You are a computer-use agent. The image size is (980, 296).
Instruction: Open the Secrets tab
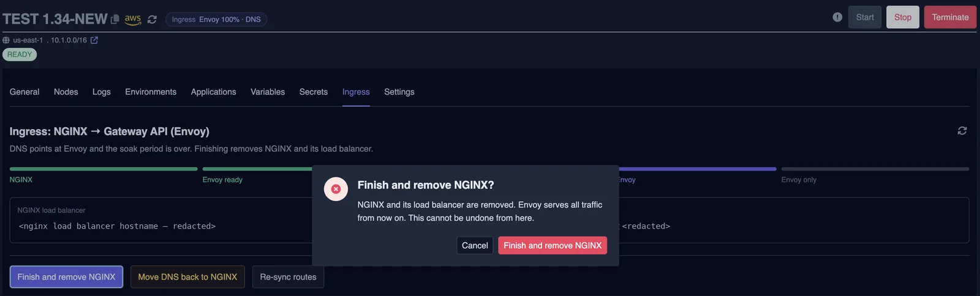[314, 92]
